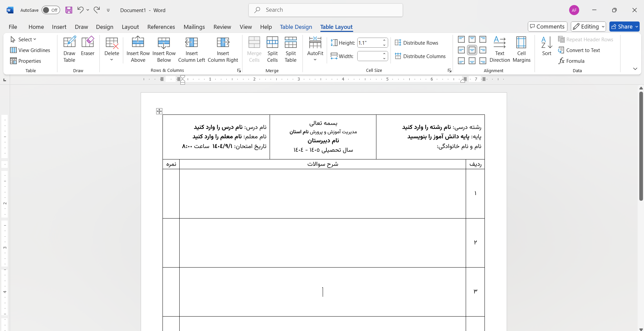
Task: Click Distribute Columns
Action: click(x=420, y=56)
